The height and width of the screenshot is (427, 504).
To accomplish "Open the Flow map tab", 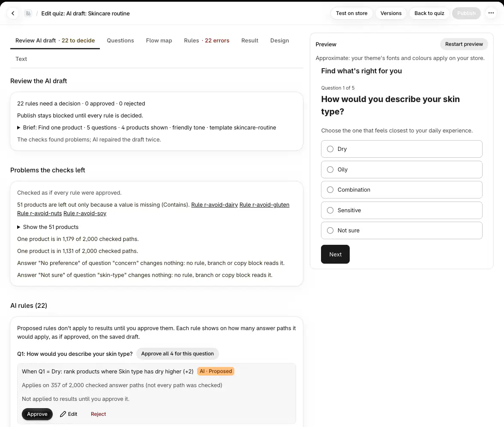I will click(x=159, y=40).
